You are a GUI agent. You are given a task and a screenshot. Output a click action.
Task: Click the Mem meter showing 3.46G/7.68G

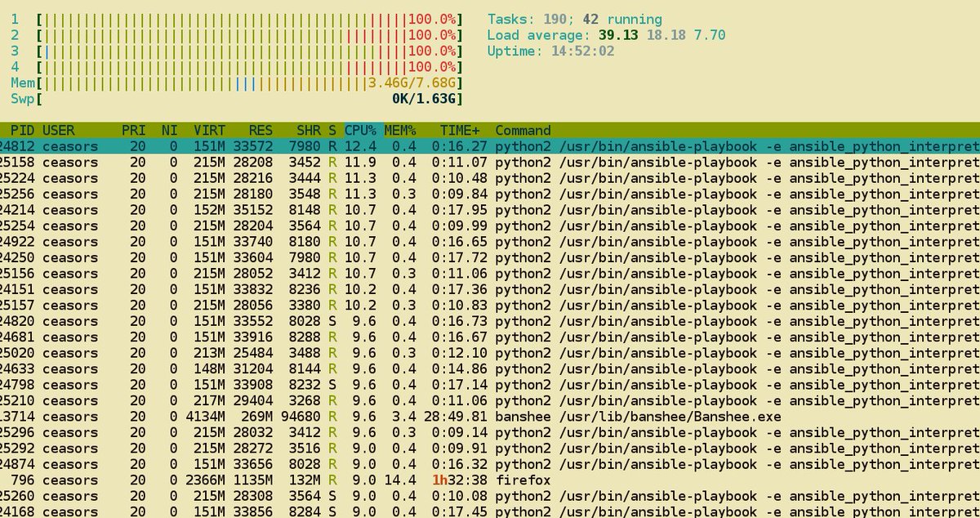coord(237,83)
